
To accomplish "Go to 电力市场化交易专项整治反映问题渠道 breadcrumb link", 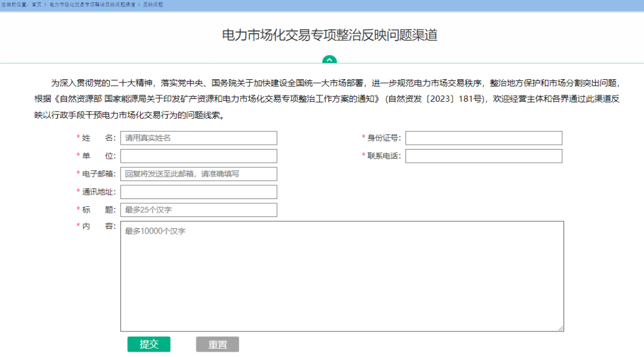I will click(92, 4).
